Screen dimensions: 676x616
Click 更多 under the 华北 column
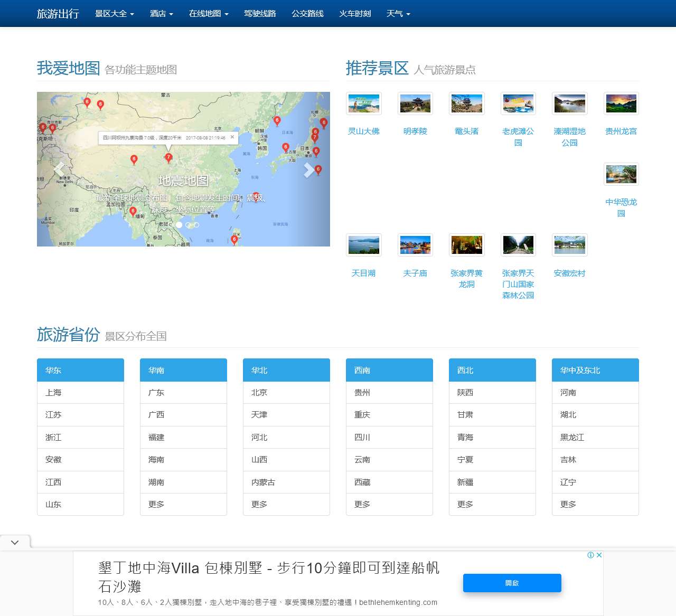click(286, 505)
